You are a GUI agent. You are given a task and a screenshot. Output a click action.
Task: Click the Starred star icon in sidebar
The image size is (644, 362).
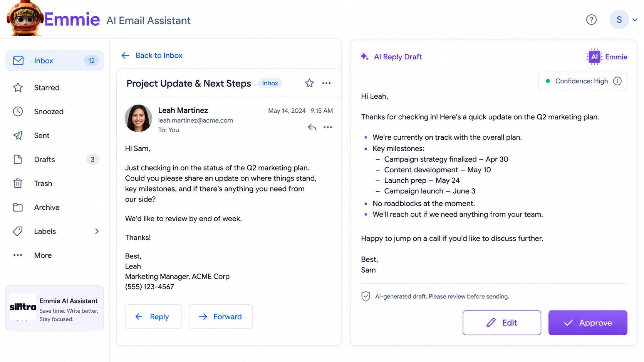point(18,87)
